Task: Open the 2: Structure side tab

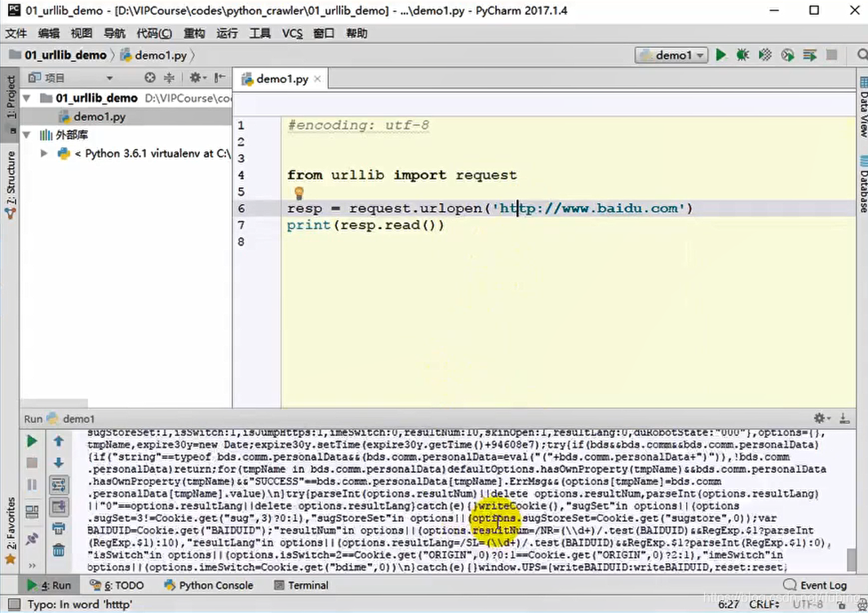Action: (x=11, y=184)
